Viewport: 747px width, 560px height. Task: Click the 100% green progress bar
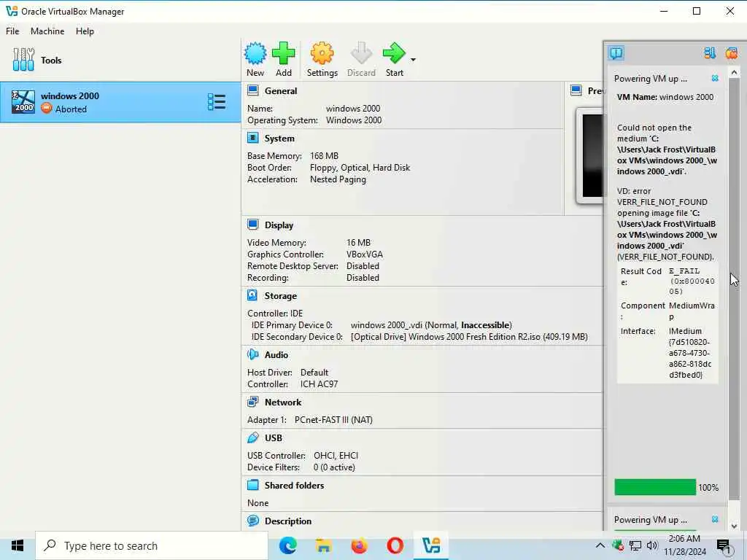click(x=655, y=487)
